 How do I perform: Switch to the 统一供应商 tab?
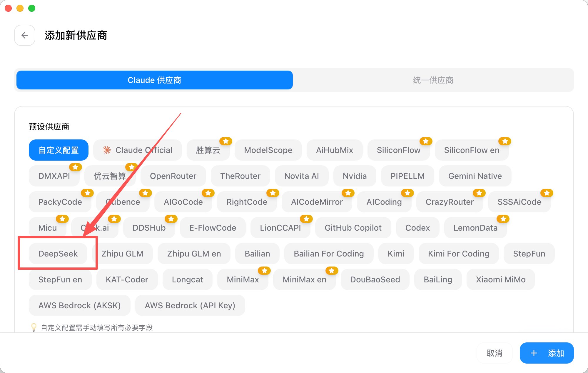(x=433, y=80)
